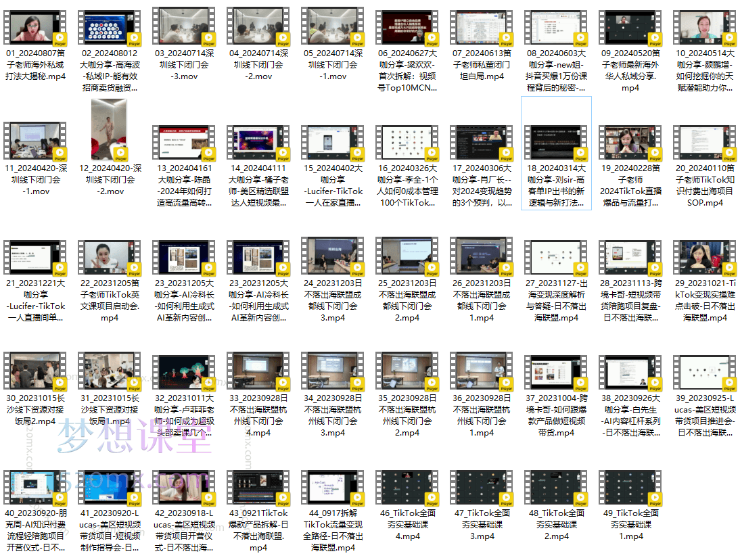Click the 46_TikTok video file icon
Screen dimensions: 740x560
tap(407, 488)
